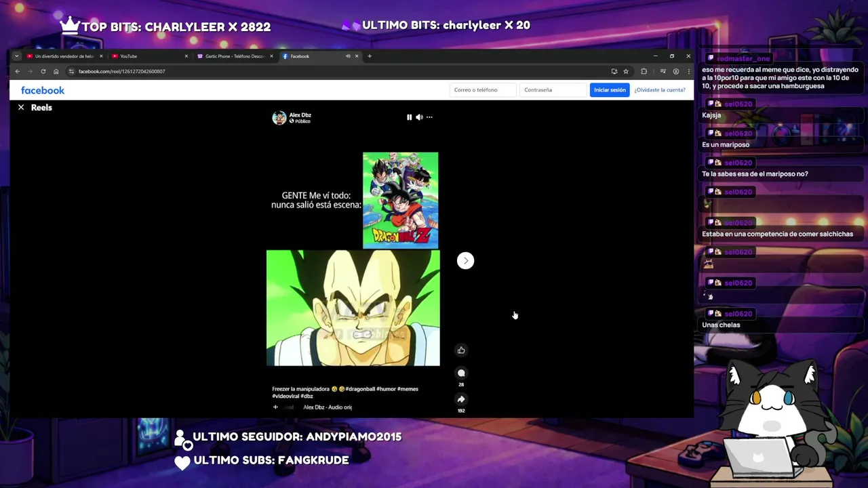868x488 pixels.
Task: Bookmark this page with the star
Action: point(626,71)
